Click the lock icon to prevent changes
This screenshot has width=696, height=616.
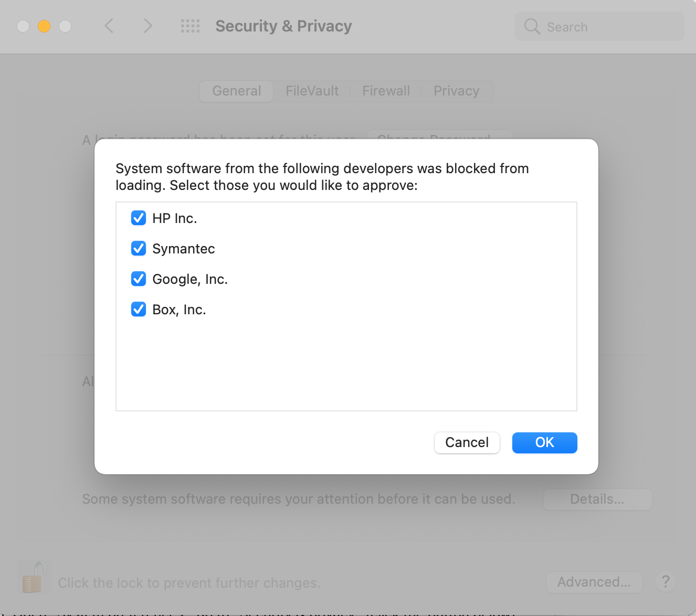33,577
